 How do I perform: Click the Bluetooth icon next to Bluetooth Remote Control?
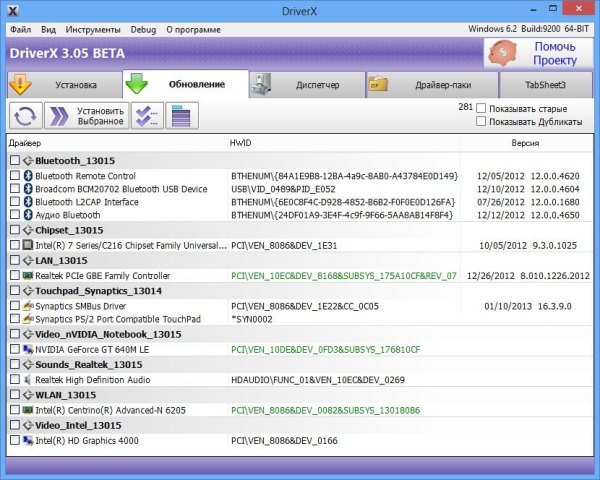[x=27, y=175]
